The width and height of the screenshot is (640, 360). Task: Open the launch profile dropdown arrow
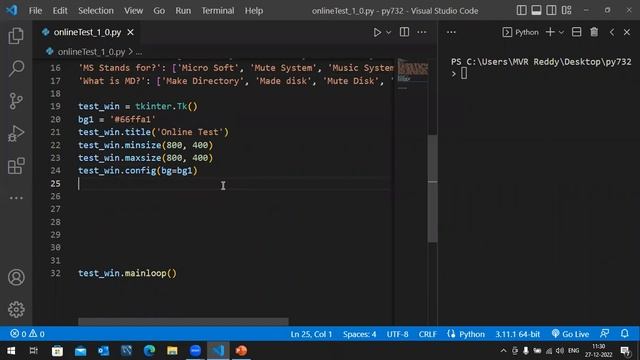[x=561, y=32]
